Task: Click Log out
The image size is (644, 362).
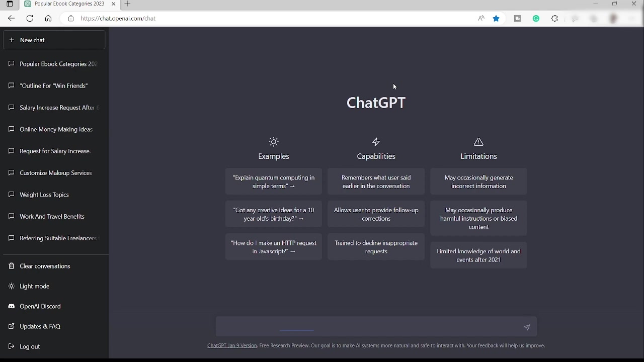Action: pyautogui.click(x=54, y=346)
